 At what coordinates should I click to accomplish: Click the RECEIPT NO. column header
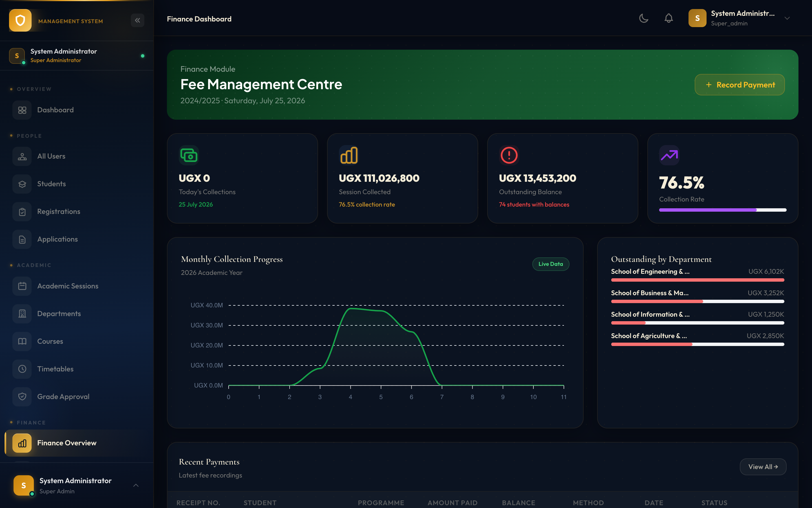click(x=198, y=503)
